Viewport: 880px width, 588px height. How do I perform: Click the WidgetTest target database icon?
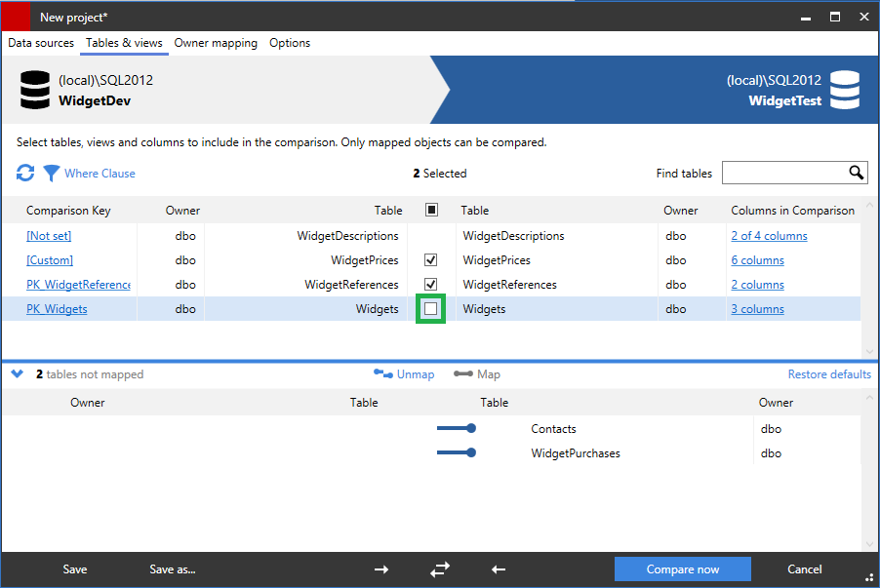coord(845,89)
